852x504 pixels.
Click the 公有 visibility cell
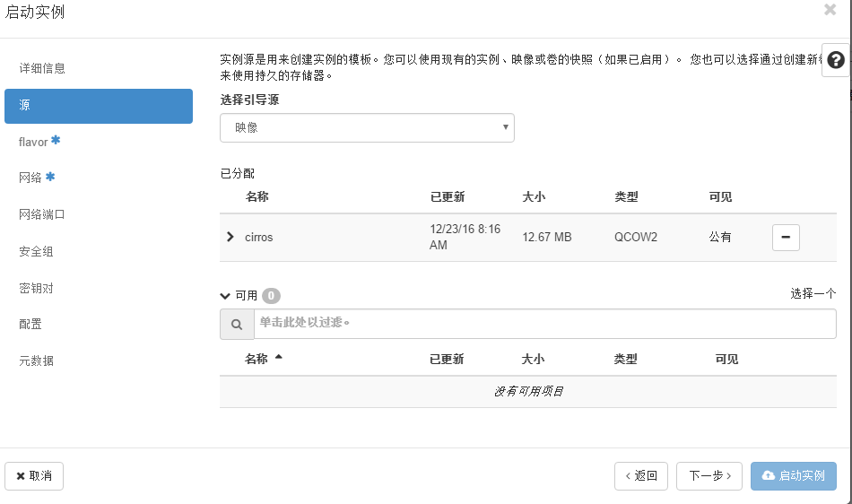[720, 238]
